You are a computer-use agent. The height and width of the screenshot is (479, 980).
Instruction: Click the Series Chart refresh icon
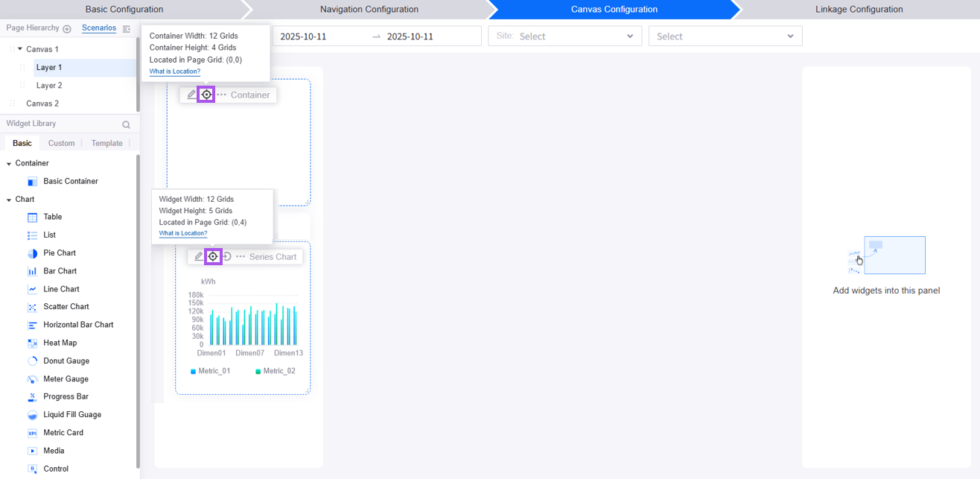point(227,256)
